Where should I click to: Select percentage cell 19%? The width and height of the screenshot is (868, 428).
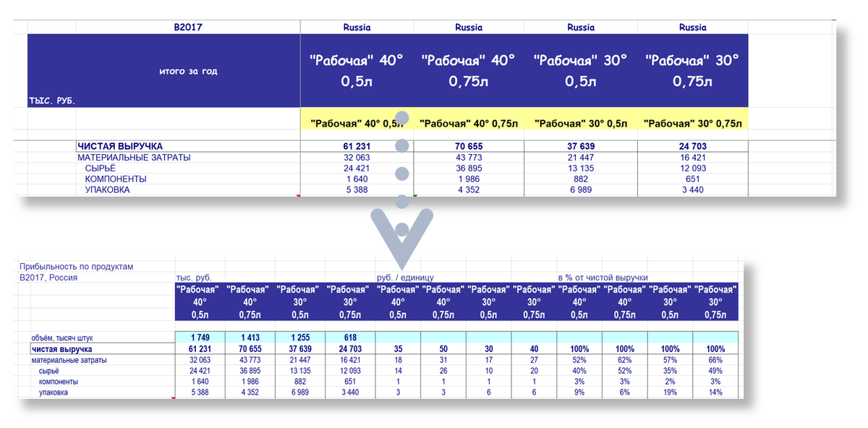(x=671, y=392)
